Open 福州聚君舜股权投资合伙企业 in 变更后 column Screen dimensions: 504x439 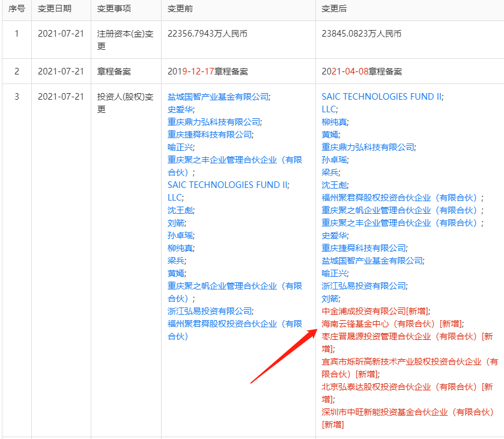click(401, 198)
